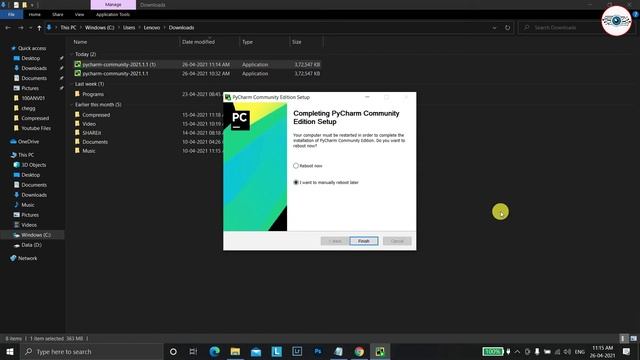Launch Microsoft Edge from the taskbar
Screen dimensions: 640x360
214,351
